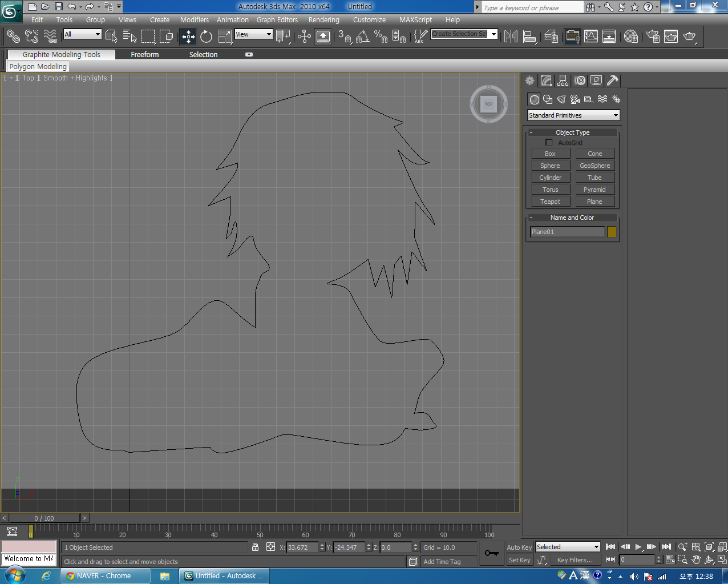The width and height of the screenshot is (728, 584).
Task: Click the Teapot primitive button
Action: coord(550,202)
